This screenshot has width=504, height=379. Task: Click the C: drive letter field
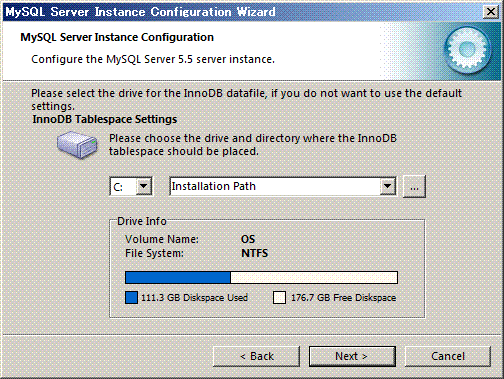pyautogui.click(x=123, y=186)
